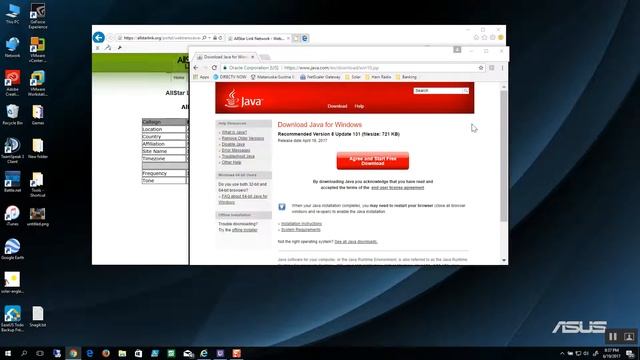Click Internet Explorer back button

pos(99,38)
